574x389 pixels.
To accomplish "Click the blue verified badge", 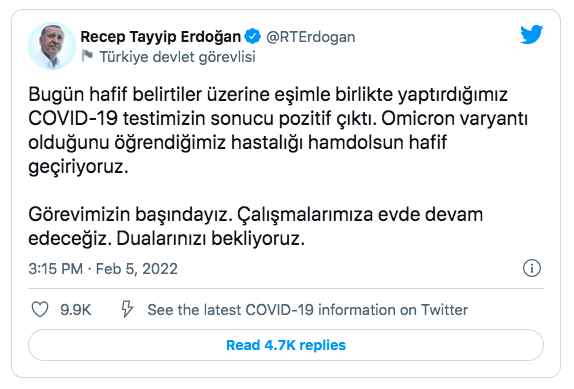I will (x=253, y=37).
